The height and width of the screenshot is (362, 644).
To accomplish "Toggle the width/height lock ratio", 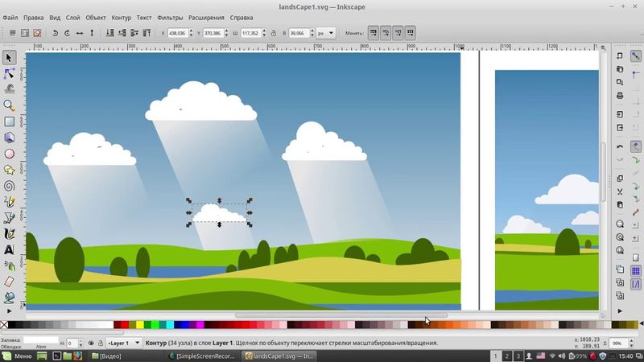I will [x=274, y=33].
